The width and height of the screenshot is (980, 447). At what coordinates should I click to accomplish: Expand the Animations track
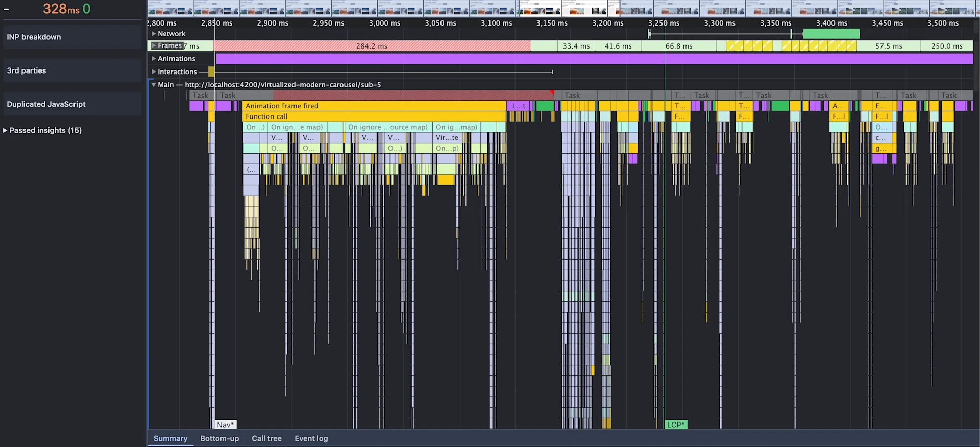click(154, 59)
